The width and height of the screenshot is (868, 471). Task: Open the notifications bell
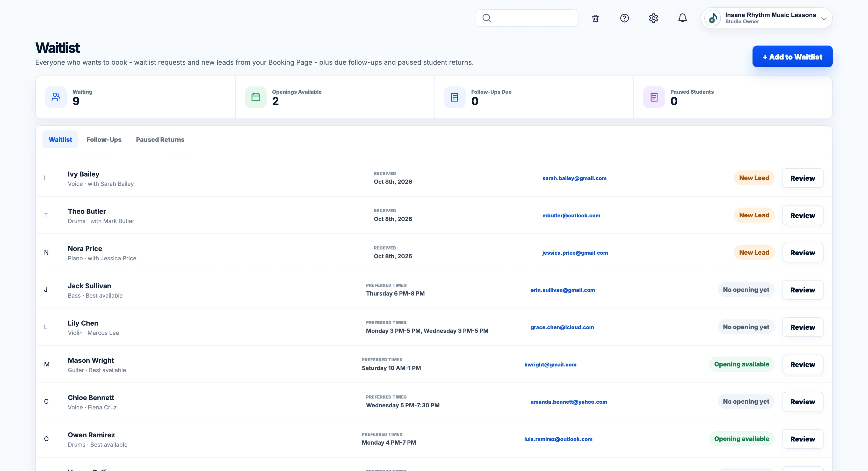tap(682, 18)
